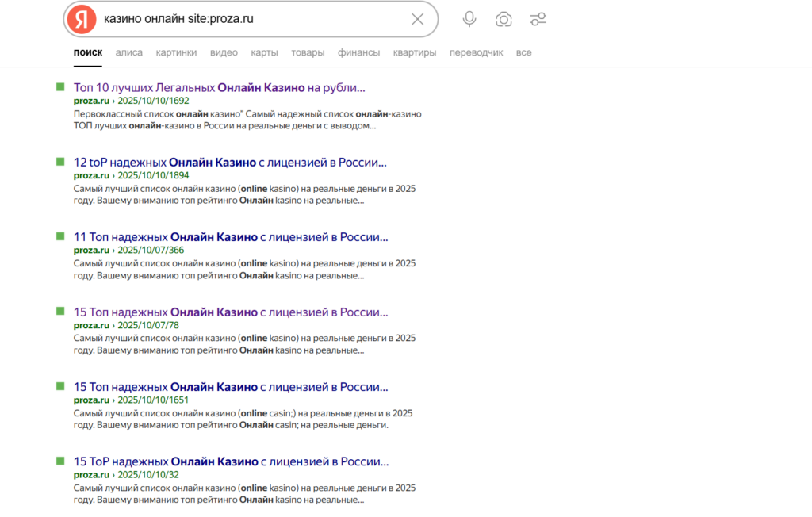Click snippet mentioning 'online casin;)'
This screenshot has height=517, width=812.
click(243, 419)
